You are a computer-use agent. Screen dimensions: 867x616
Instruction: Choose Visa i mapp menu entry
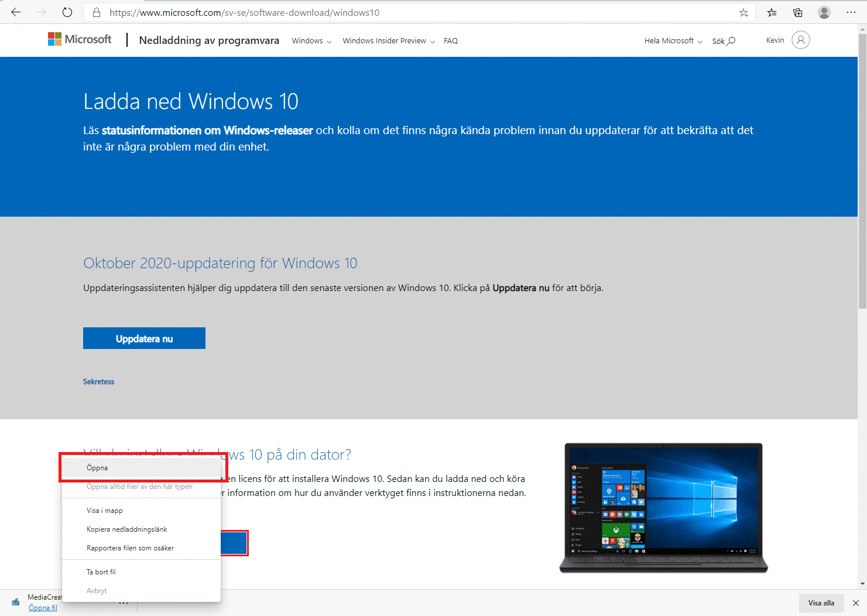click(x=105, y=511)
